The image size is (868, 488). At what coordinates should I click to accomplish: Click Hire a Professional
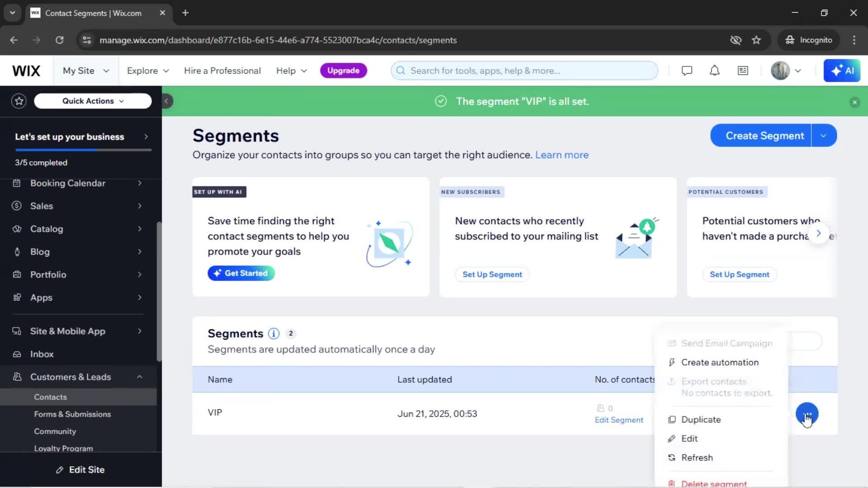click(222, 70)
